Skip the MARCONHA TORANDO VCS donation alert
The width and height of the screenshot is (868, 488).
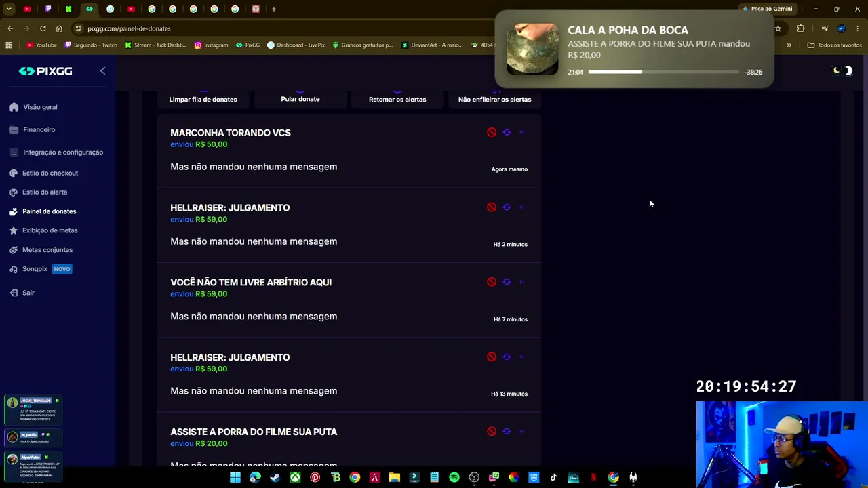click(x=521, y=132)
